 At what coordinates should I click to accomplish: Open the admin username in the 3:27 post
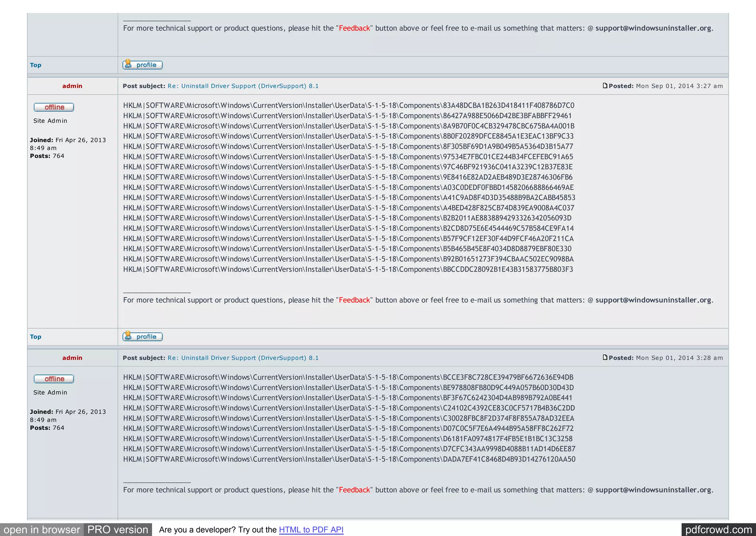(x=72, y=86)
